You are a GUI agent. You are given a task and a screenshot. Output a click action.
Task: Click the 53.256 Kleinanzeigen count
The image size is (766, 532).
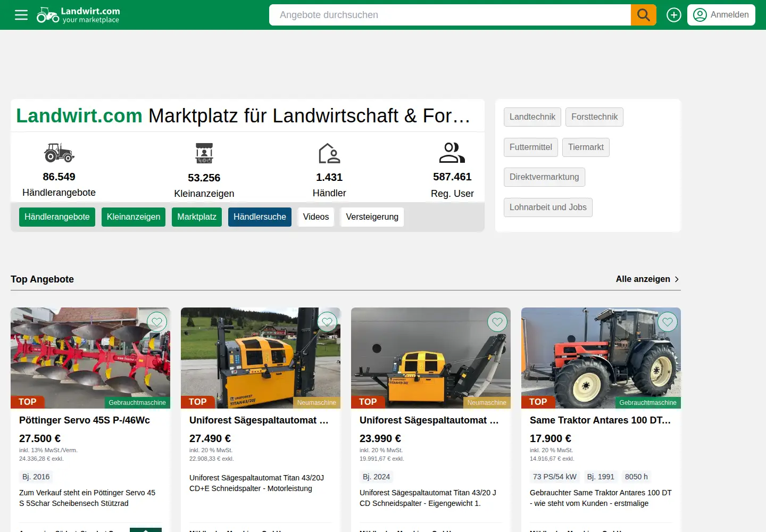pos(204,178)
